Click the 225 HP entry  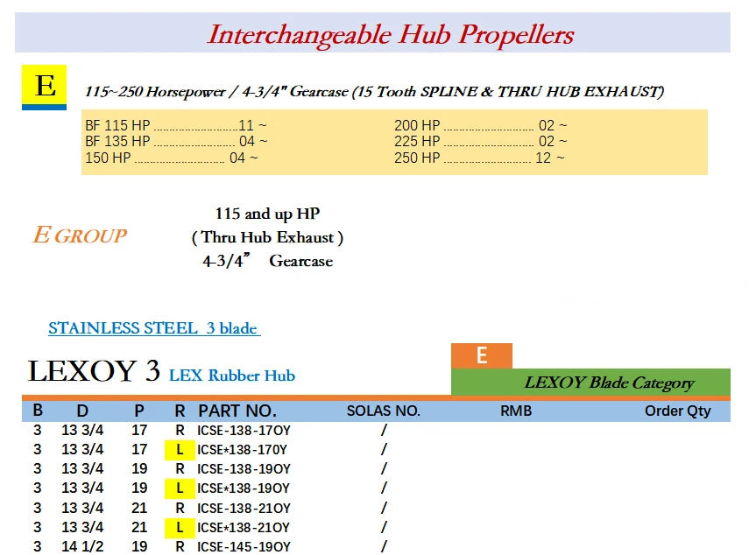pyautogui.click(x=481, y=141)
